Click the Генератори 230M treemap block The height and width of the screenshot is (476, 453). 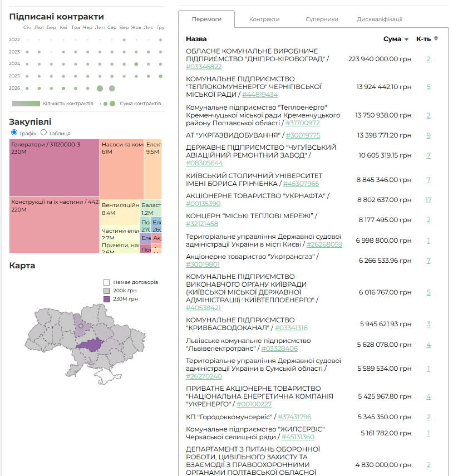coord(55,168)
